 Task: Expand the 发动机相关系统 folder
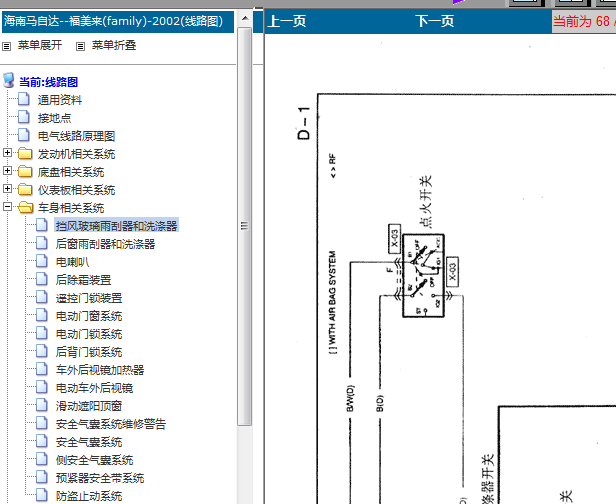7,152
